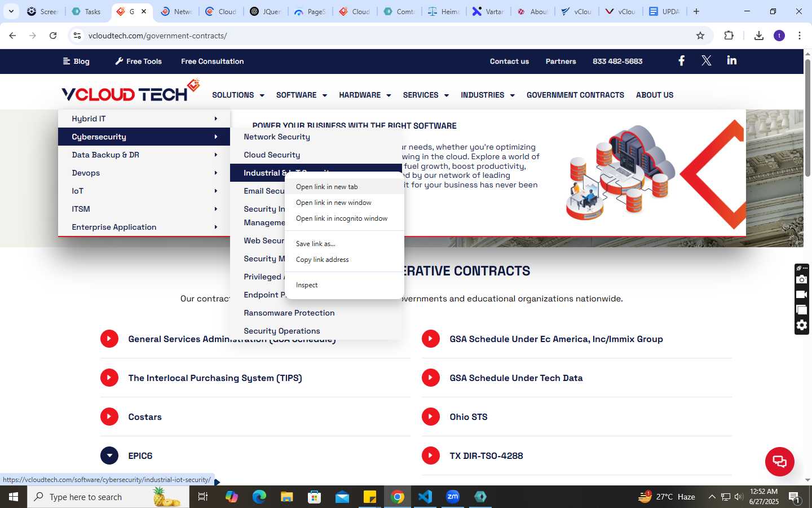Click the Windows Start button
This screenshot has width=812, height=508.
point(14,497)
